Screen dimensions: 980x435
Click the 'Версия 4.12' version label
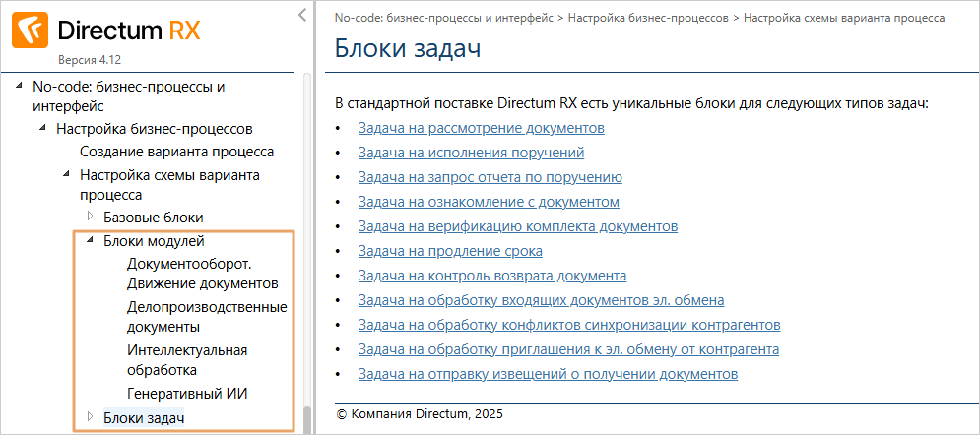(90, 61)
